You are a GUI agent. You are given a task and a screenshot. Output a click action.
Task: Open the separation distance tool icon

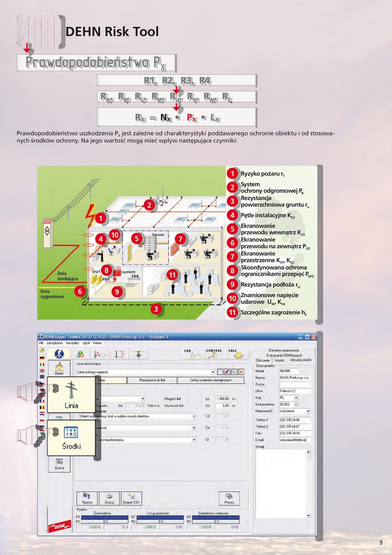pos(99,354)
